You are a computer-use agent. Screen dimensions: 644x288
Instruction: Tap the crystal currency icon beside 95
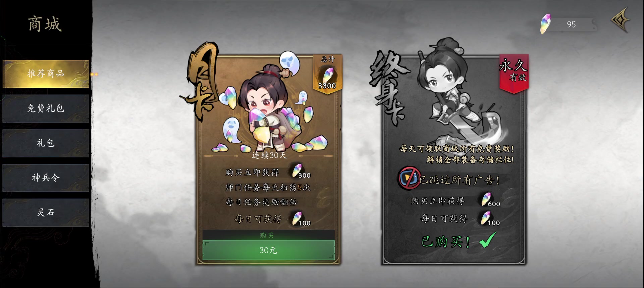(546, 24)
